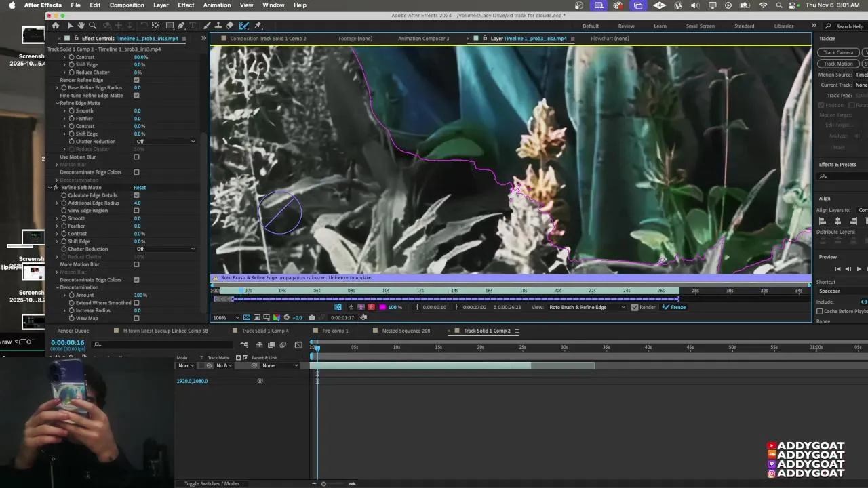Image resolution: width=868 pixels, height=488 pixels.
Task: Click the timeline current time 0:00:00:16
Action: coord(67,343)
